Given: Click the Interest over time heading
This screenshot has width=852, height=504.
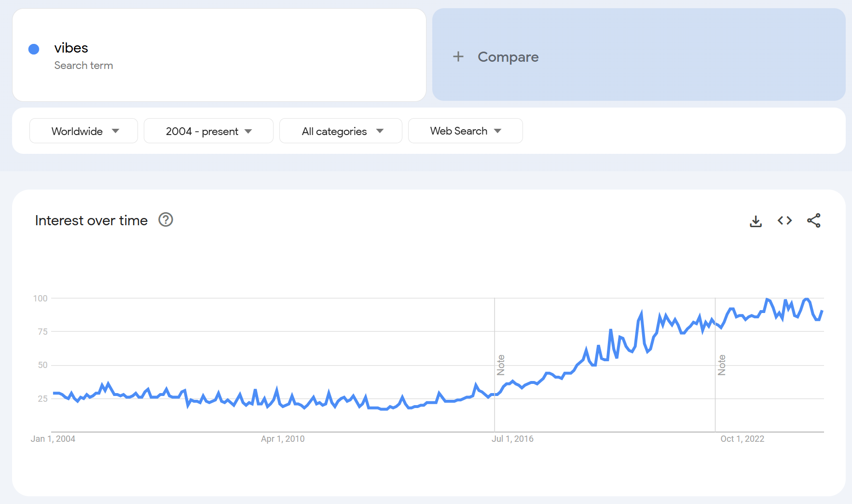Looking at the screenshot, I should tap(91, 220).
